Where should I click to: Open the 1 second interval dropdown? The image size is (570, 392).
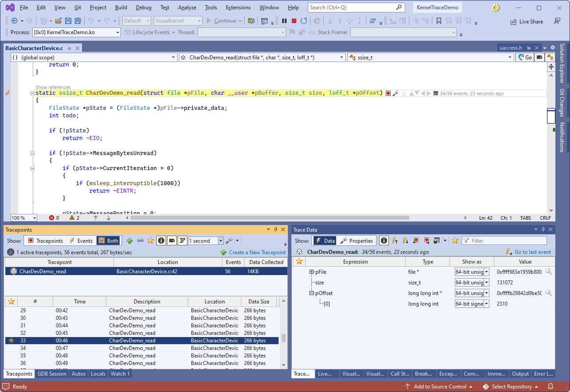pyautogui.click(x=221, y=241)
